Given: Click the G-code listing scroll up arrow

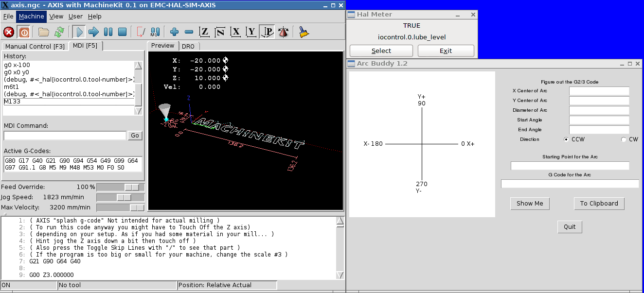Looking at the screenshot, I should [340, 222].
